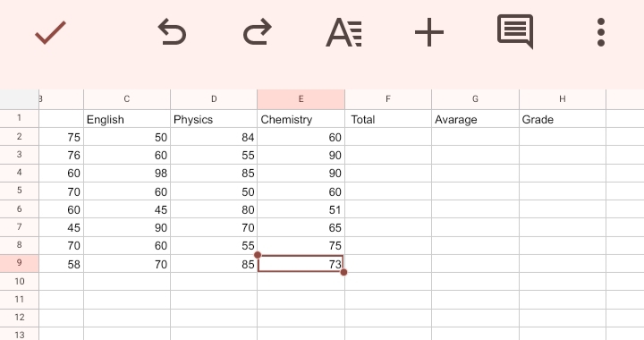644x340 pixels.
Task: Select Chemistry cell with value 51
Action: (301, 209)
